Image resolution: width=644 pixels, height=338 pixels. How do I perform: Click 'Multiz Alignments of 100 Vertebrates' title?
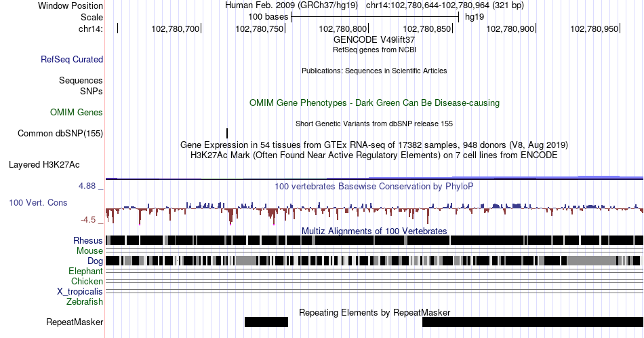coord(374,231)
